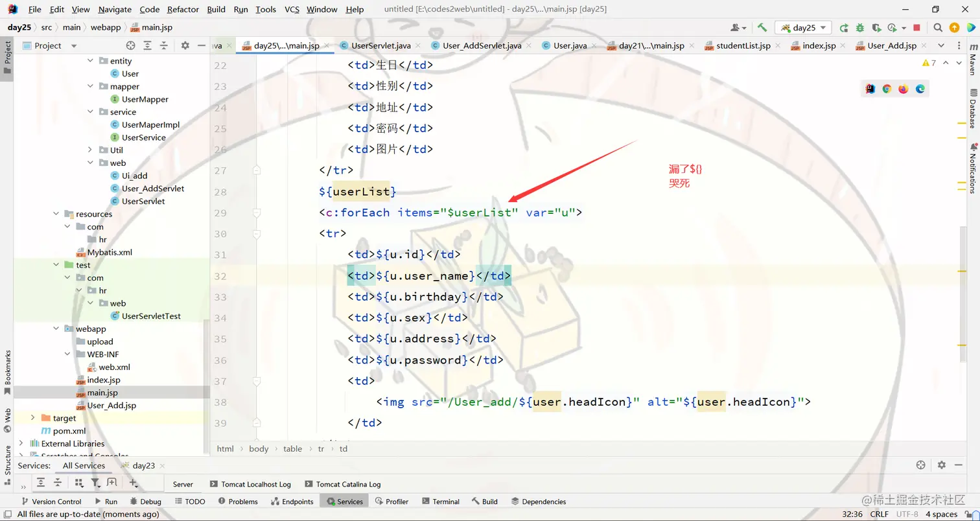
Task: Click the Add Service plus icon
Action: point(134,483)
